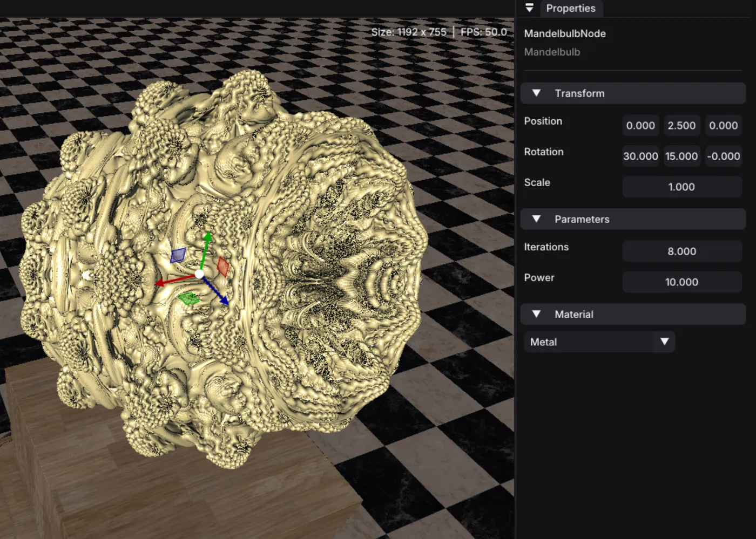Click the Position X field showing 0.000
The height and width of the screenshot is (539, 756).
[640, 125]
